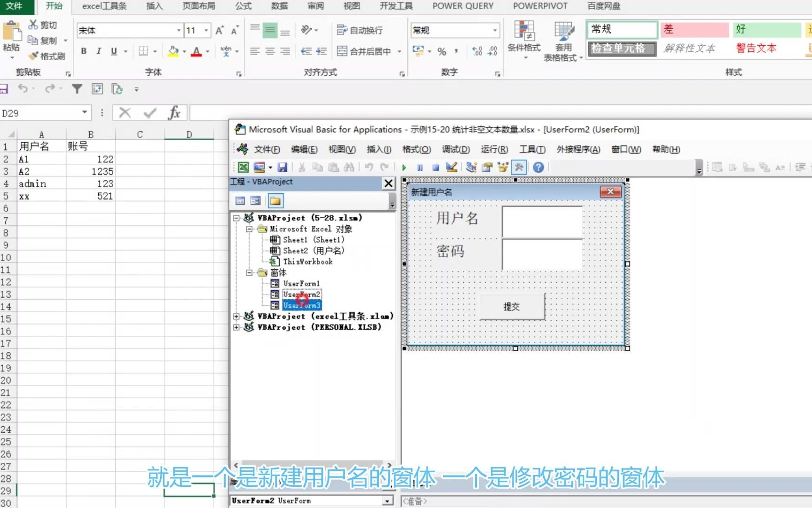Click the Reset (stop) icon in VBA toolbar

click(436, 167)
